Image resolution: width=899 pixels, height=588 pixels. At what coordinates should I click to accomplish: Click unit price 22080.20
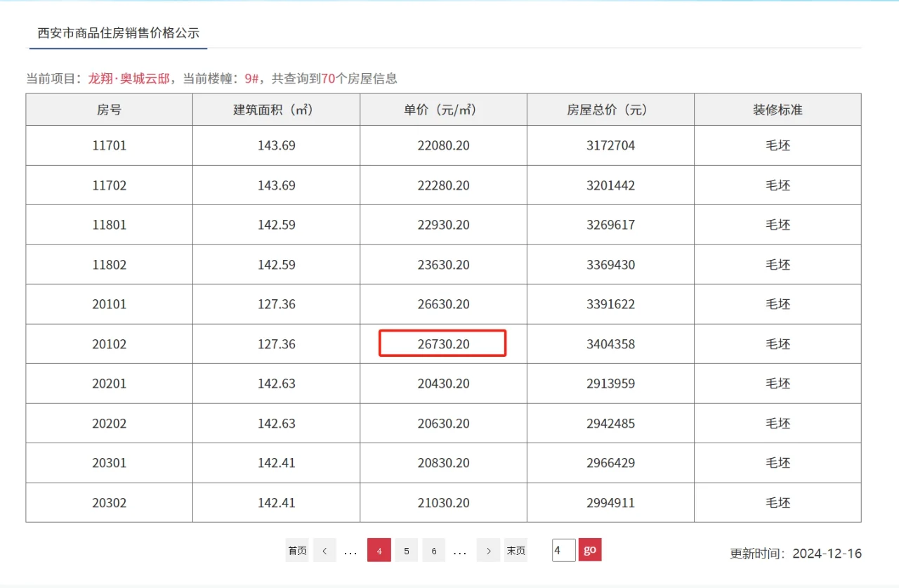tap(443, 145)
